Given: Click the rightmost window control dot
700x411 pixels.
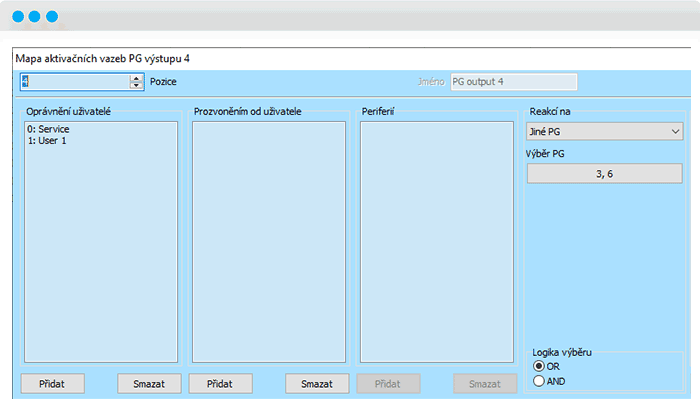Looking at the screenshot, I should [x=52, y=17].
